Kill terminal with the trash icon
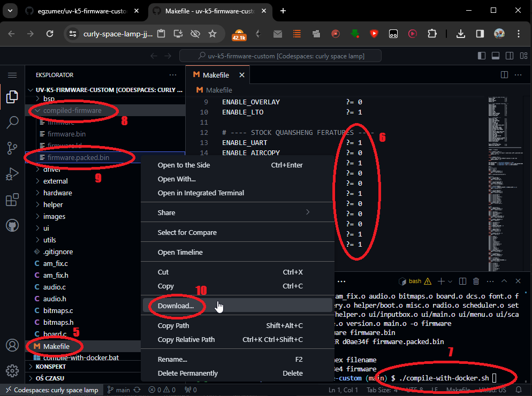Screen dimensions: 532x396 (476, 281)
